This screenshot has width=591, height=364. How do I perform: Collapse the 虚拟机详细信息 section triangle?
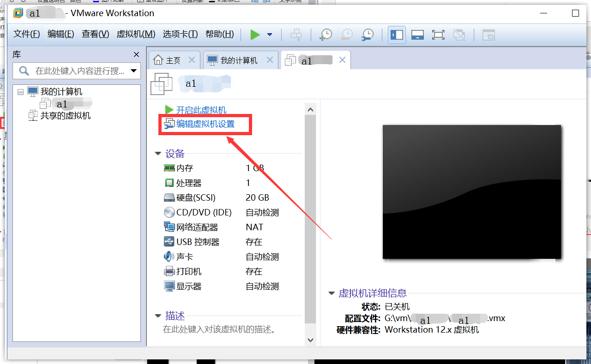click(x=331, y=293)
